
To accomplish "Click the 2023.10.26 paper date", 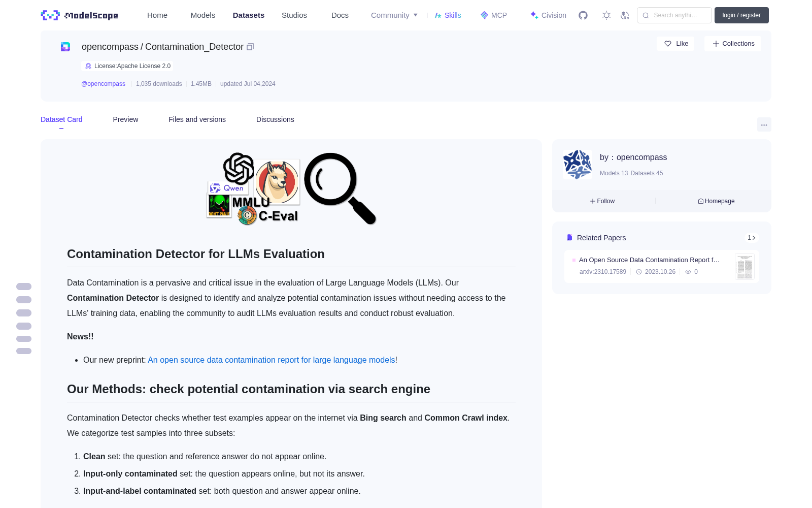I will click(660, 272).
